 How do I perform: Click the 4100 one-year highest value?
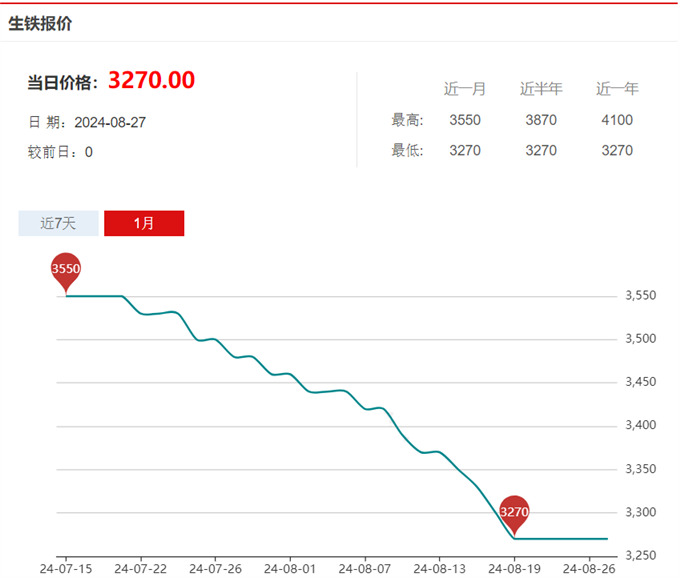pos(617,120)
